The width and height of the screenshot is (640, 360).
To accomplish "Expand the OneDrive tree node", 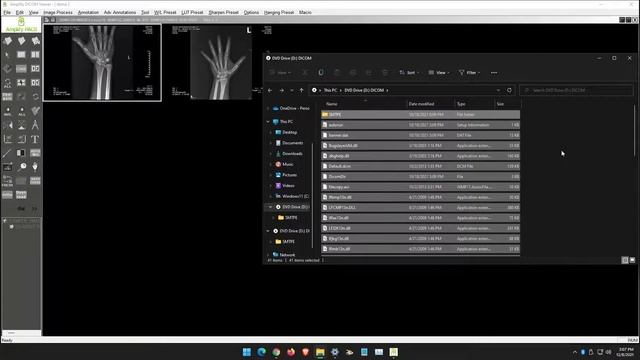I will (268, 109).
